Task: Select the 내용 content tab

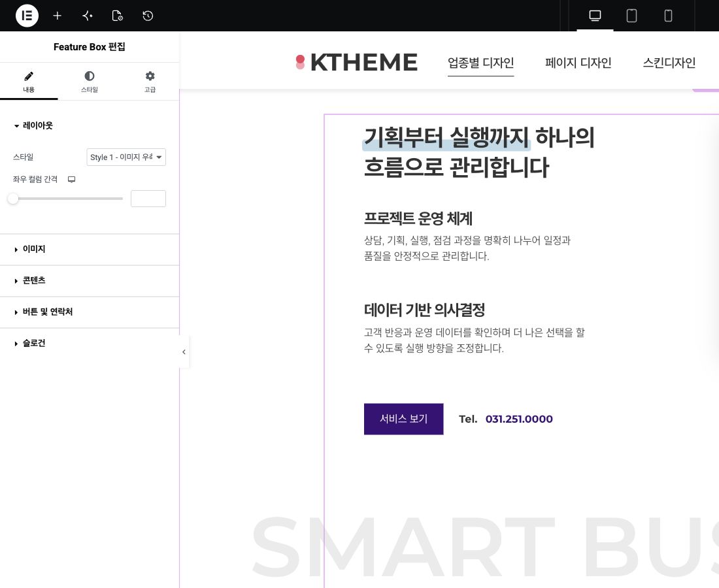Action: [x=29, y=82]
